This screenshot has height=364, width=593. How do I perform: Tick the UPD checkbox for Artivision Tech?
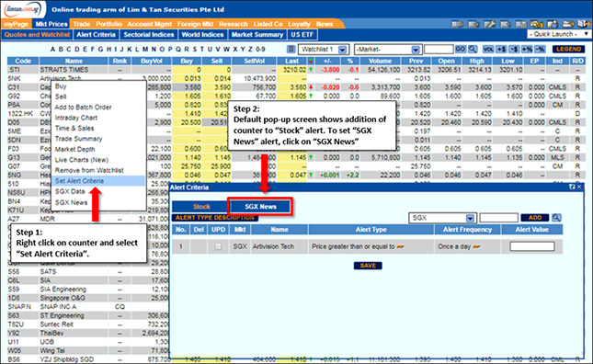pyautogui.click(x=218, y=246)
